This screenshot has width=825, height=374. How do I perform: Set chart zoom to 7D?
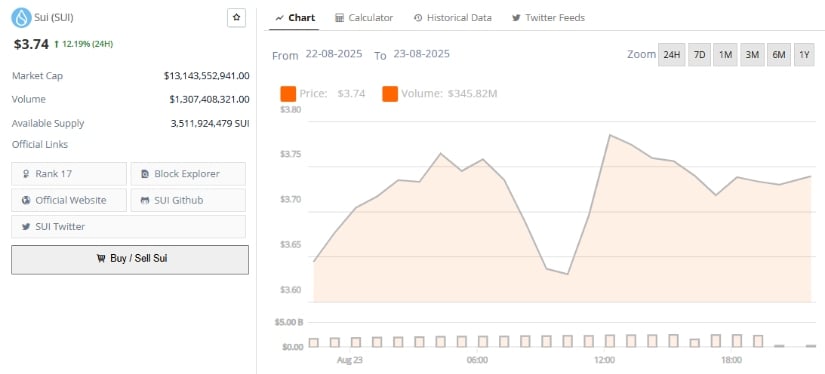699,55
